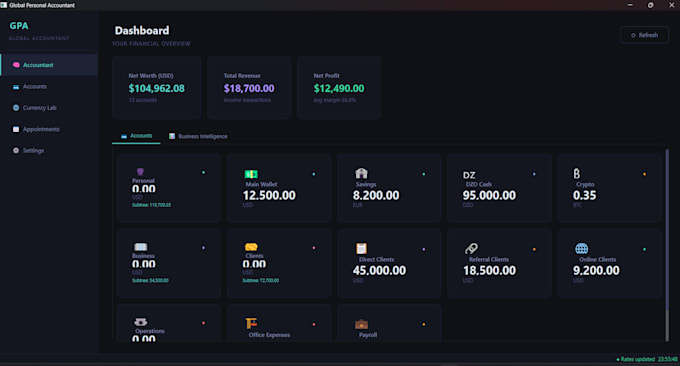
Task: Click the Total Revenue summary card
Action: [x=249, y=87]
